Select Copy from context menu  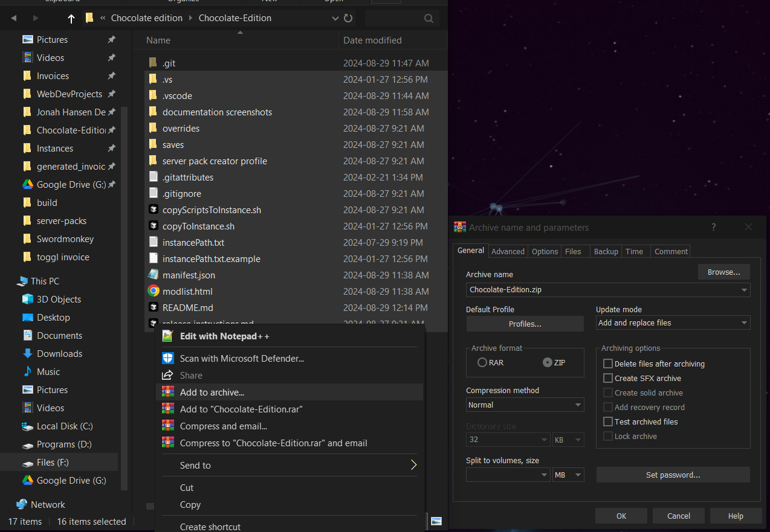tap(290, 504)
